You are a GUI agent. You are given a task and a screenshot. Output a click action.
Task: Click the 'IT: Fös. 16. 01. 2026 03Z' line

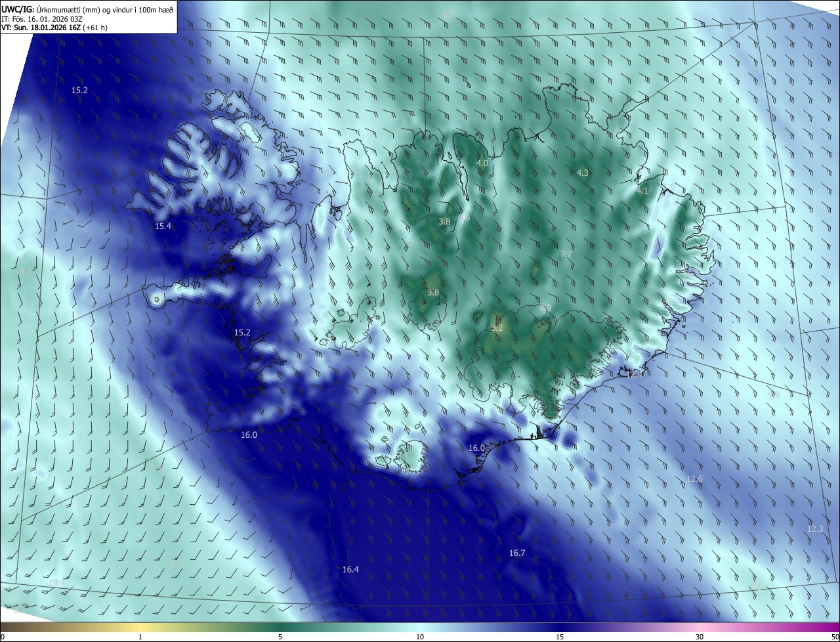click(41, 18)
